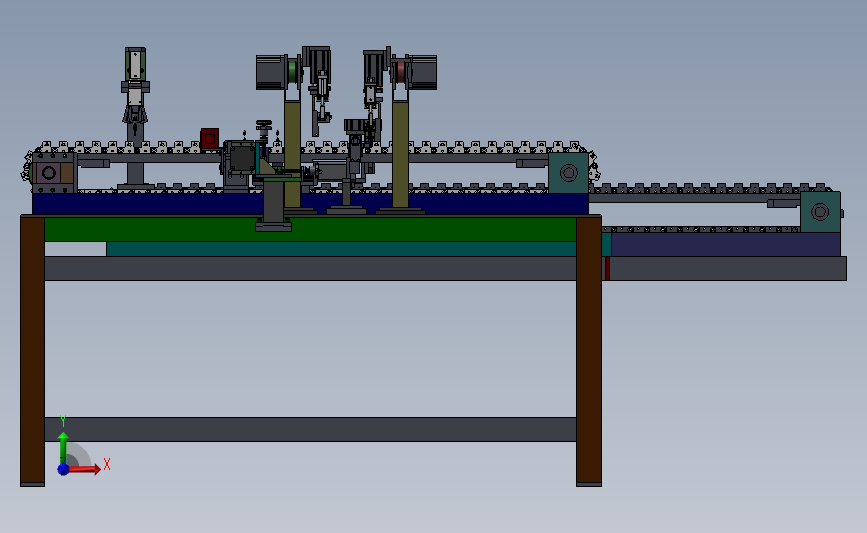Select the middle teal bearing block
This screenshot has width=867, height=533.
[x=568, y=173]
